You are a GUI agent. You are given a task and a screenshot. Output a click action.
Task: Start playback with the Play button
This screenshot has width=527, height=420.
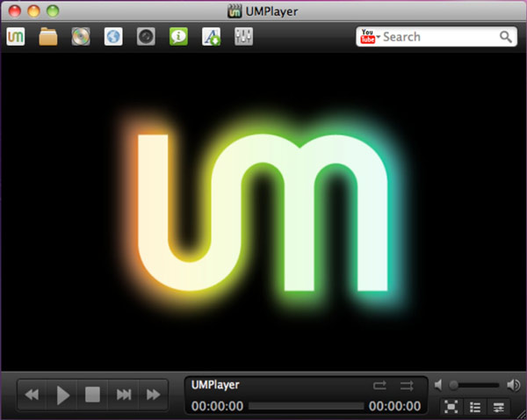coord(62,395)
